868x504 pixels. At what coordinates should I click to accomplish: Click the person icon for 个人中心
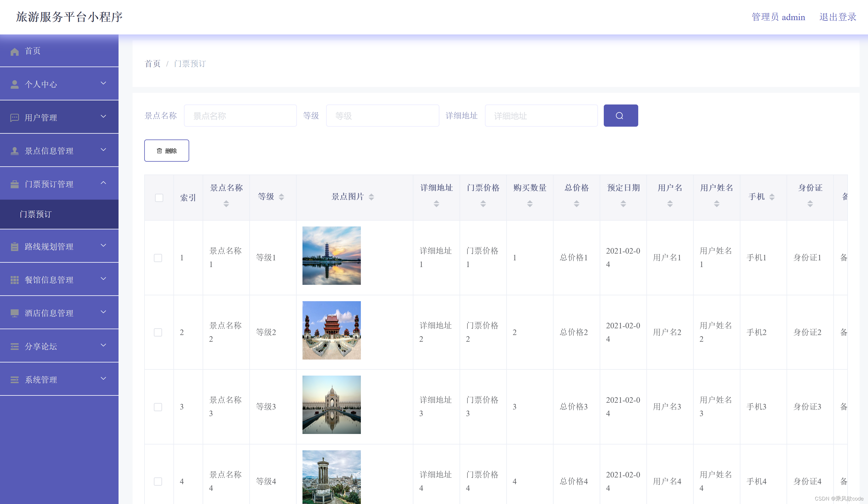click(15, 84)
